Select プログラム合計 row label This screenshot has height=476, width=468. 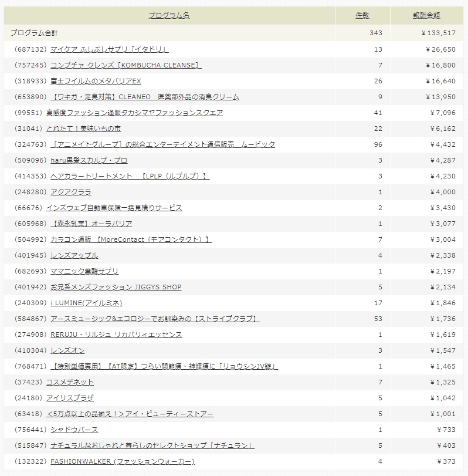pyautogui.click(x=34, y=33)
